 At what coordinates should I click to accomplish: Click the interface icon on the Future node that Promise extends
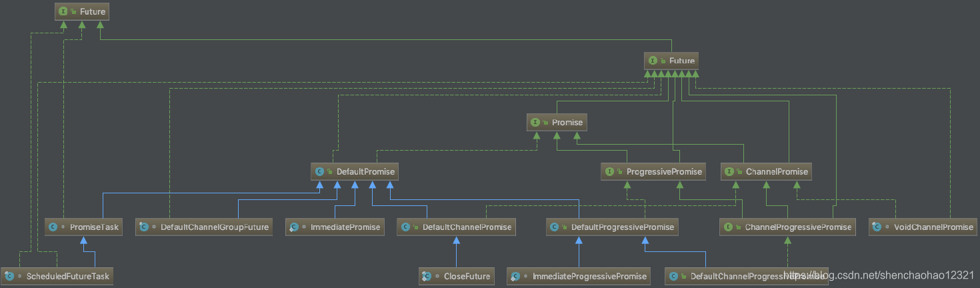point(653,61)
